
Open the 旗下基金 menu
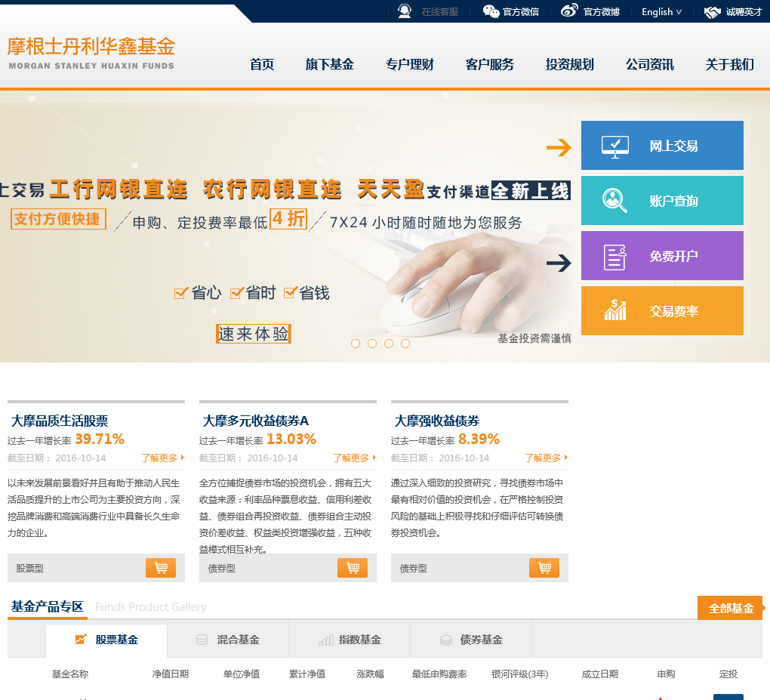pyautogui.click(x=329, y=64)
